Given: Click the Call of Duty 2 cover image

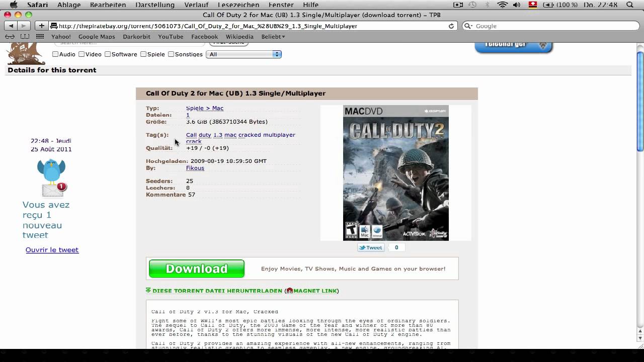Looking at the screenshot, I should tap(396, 173).
